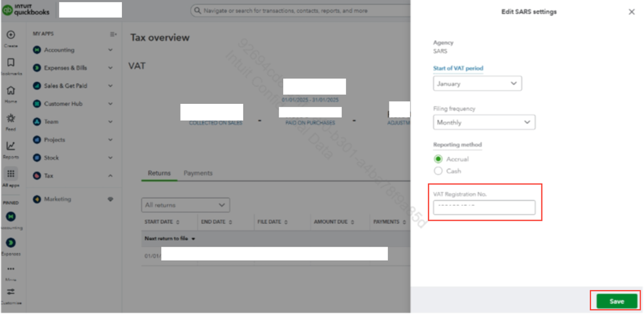
Task: Expand the Projects menu chevron
Action: point(110,140)
